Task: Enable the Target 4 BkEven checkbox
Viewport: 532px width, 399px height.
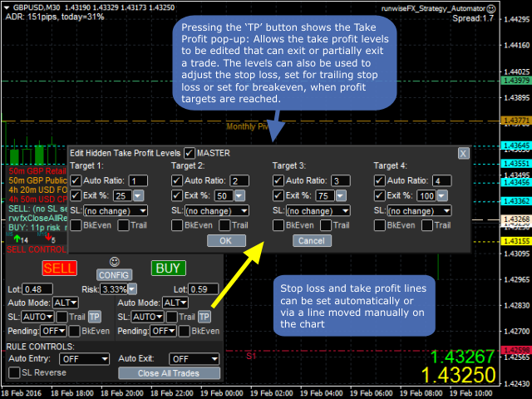Action: [x=380, y=225]
